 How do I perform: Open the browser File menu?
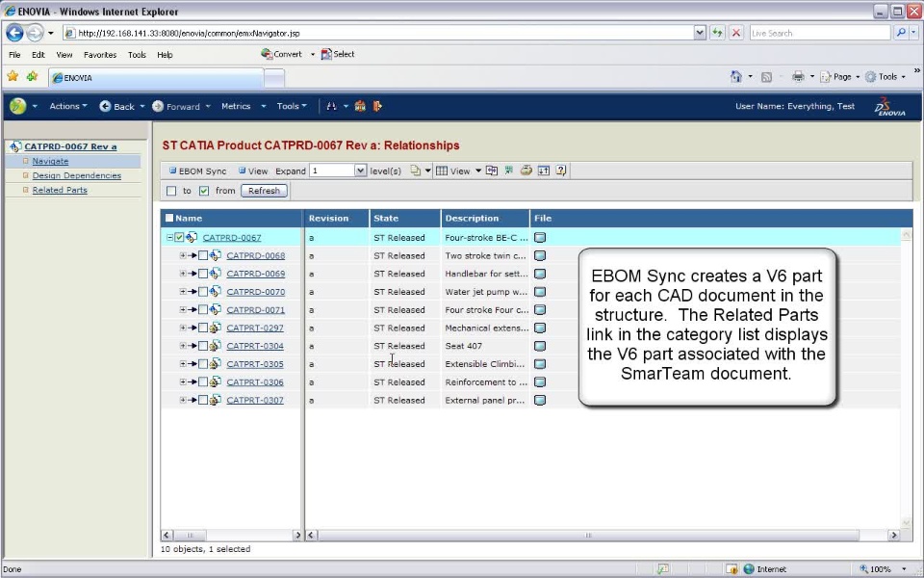point(14,55)
